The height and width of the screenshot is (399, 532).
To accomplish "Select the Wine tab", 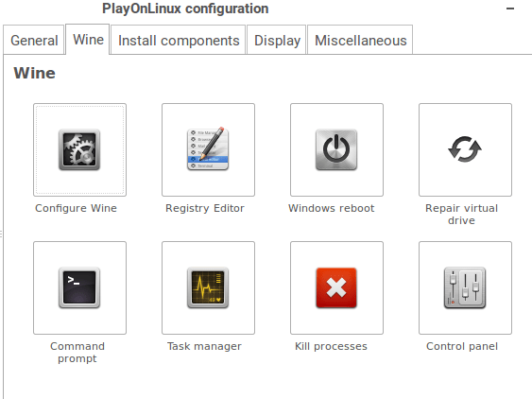I will point(88,40).
